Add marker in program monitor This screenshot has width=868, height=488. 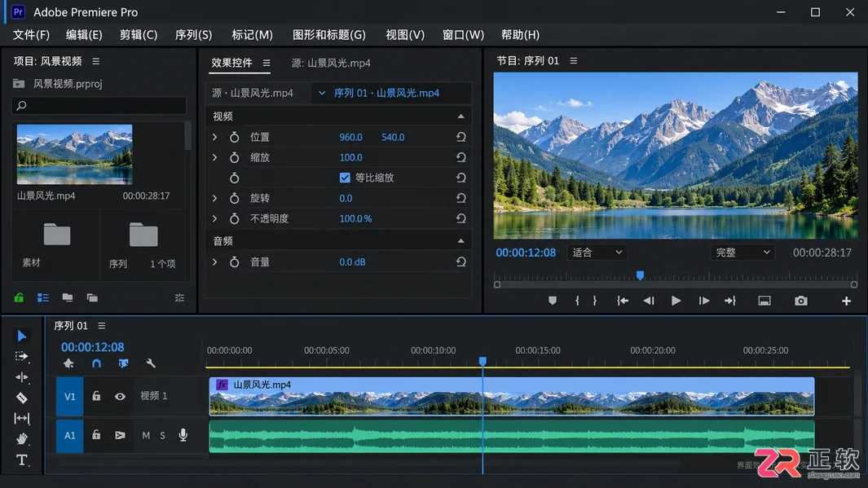click(553, 301)
